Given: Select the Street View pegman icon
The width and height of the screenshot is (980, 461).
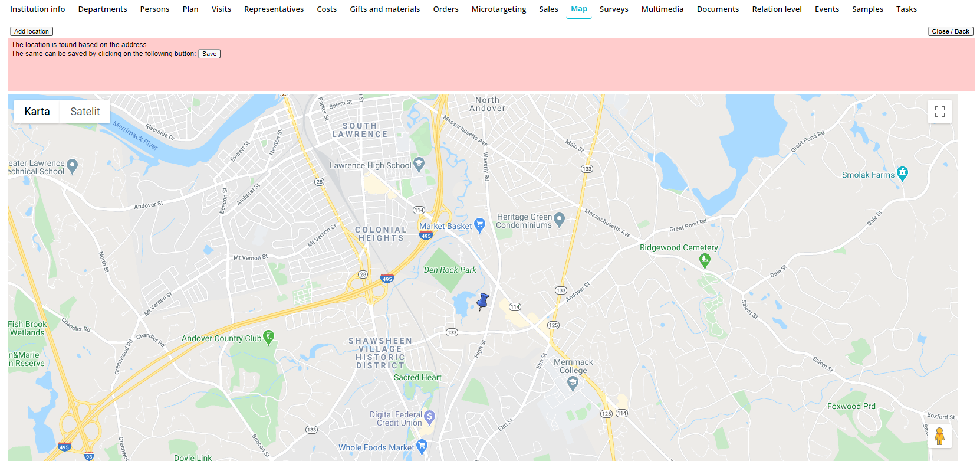Looking at the screenshot, I should coord(940,436).
